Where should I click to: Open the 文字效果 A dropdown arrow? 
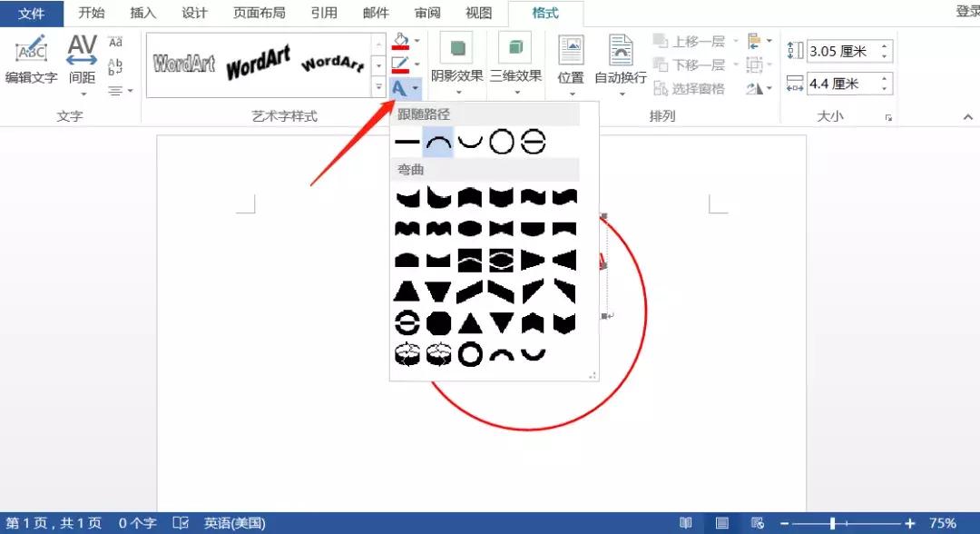(414, 88)
